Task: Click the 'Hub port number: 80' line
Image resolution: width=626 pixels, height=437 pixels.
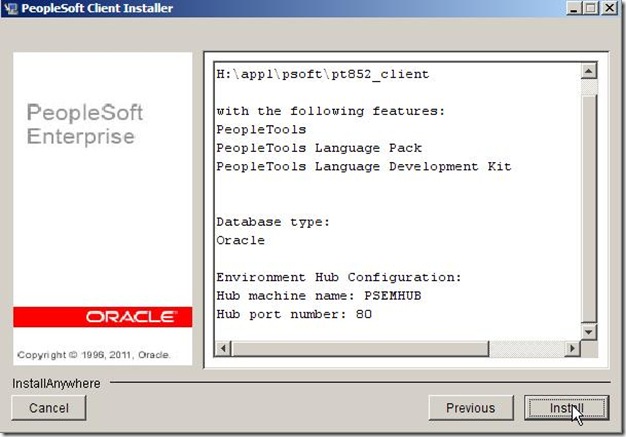Action: (294, 315)
